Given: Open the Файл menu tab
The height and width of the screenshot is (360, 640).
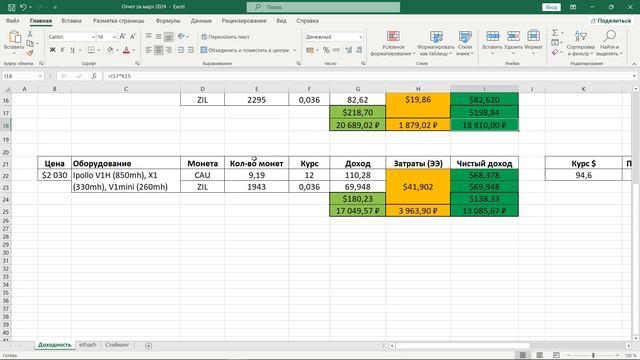Looking at the screenshot, I should tap(13, 20).
